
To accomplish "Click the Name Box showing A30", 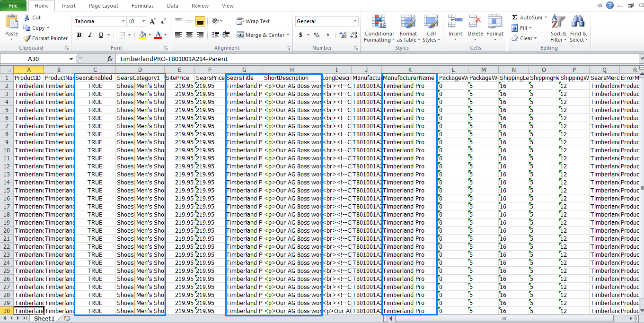I will coord(34,59).
